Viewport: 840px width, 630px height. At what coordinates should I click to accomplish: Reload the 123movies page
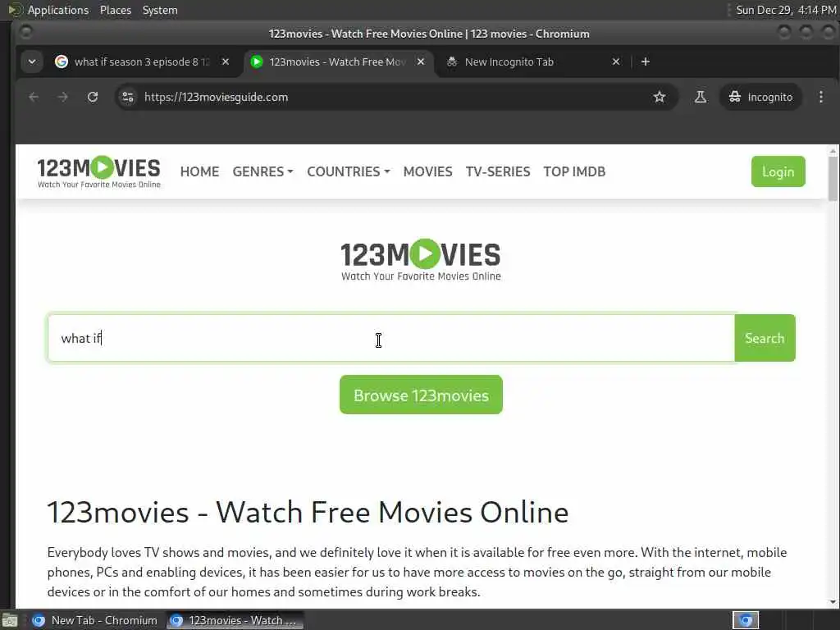click(93, 97)
